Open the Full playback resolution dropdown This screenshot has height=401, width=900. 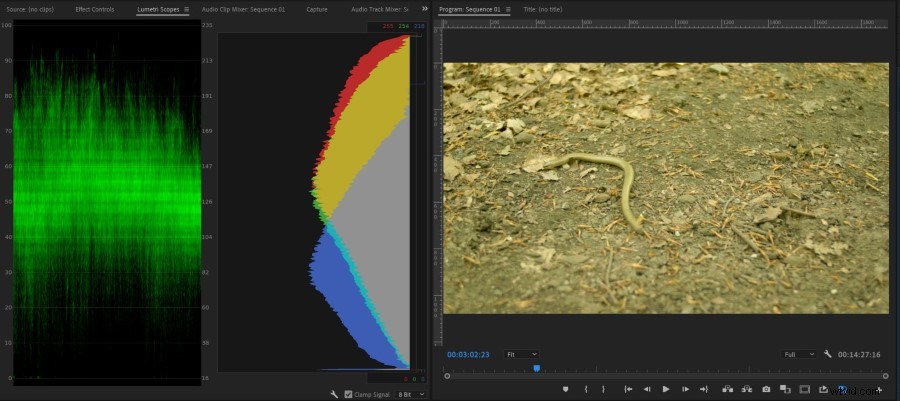click(x=798, y=355)
